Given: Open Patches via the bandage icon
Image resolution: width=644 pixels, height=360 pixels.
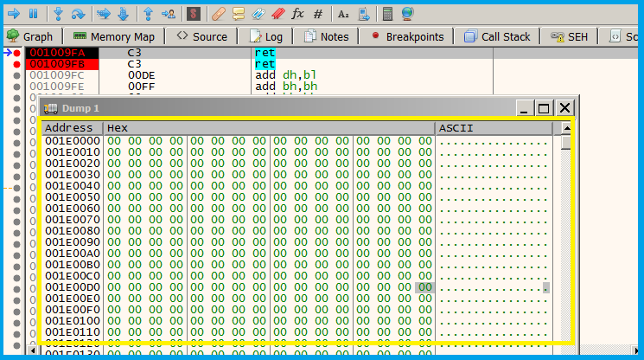Looking at the screenshot, I should coord(219,14).
